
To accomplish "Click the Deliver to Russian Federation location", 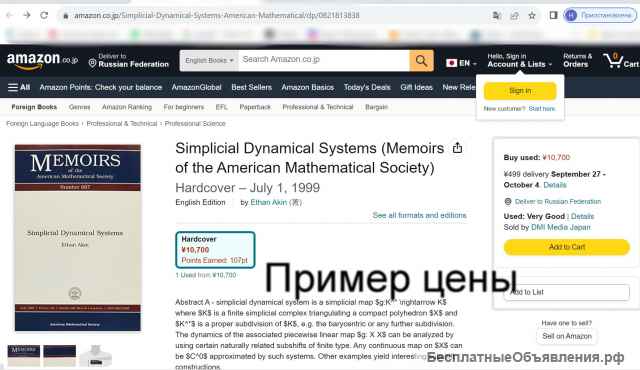I will (129, 60).
